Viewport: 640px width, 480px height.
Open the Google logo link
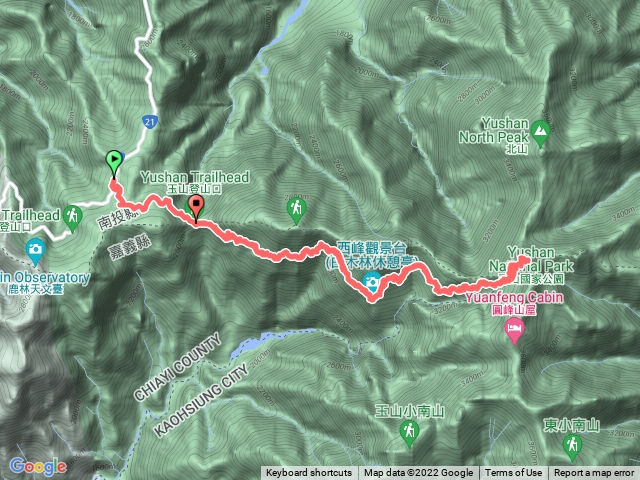(x=38, y=466)
